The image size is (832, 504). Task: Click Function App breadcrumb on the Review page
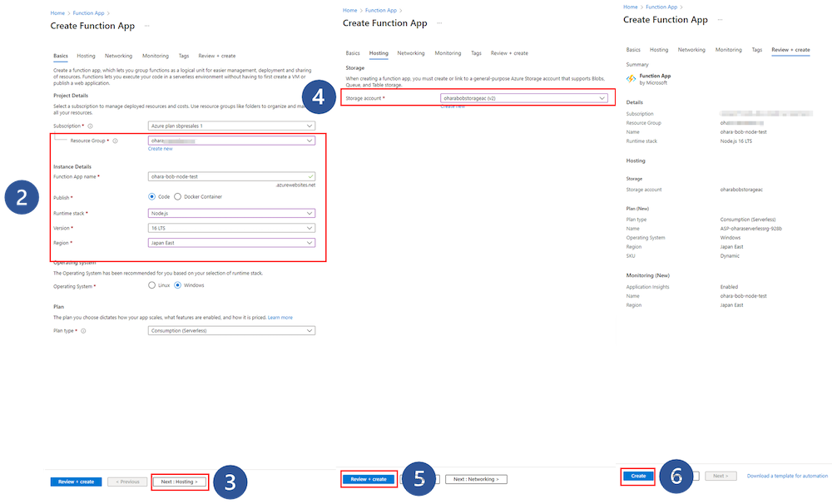tap(661, 7)
